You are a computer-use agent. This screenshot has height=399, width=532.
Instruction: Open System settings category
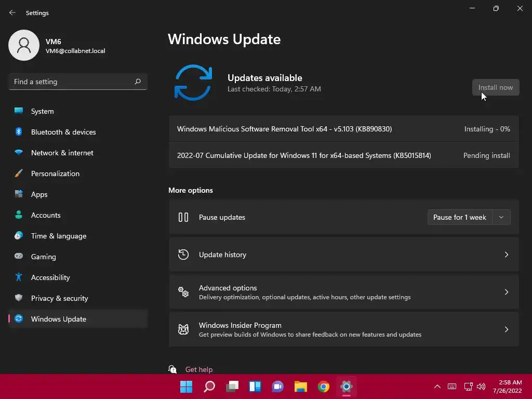pyautogui.click(x=78, y=111)
